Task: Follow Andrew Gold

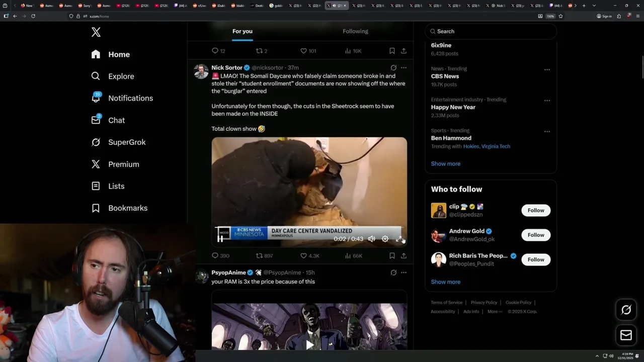Action: (536, 235)
